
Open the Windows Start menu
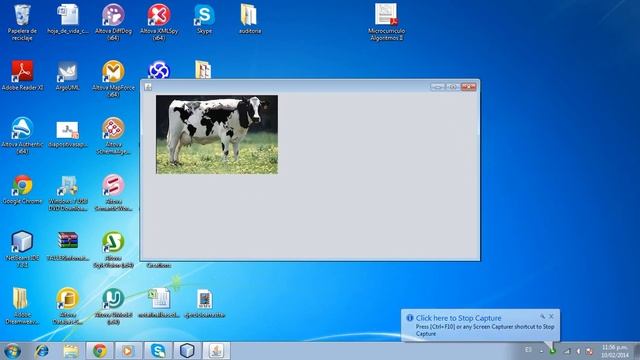12,351
